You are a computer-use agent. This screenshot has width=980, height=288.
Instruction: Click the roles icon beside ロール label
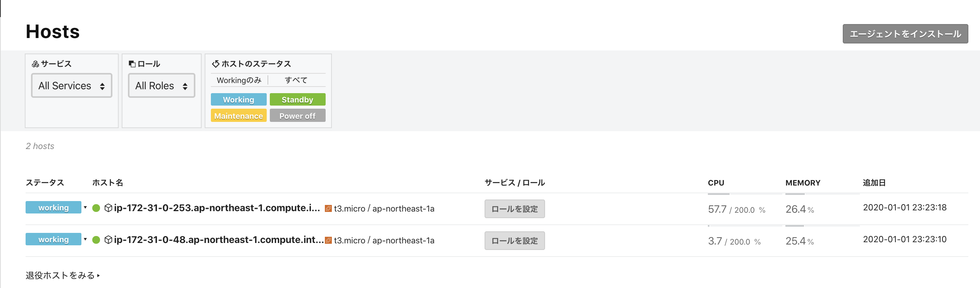point(132,64)
